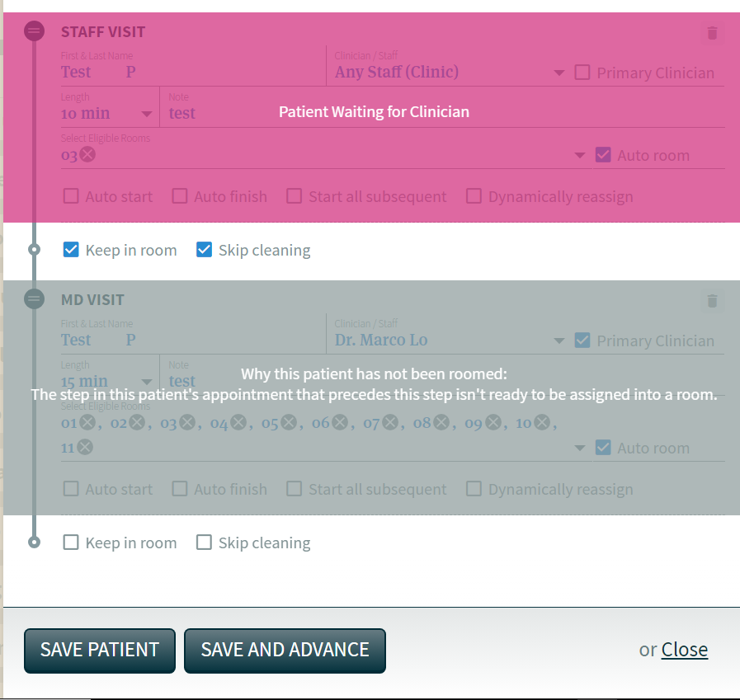This screenshot has height=700, width=740.
Task: Click timeline node below Staff Visit step
Action: (34, 250)
